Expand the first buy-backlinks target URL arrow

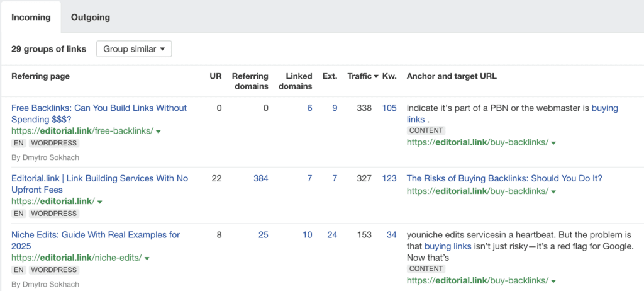tap(553, 142)
